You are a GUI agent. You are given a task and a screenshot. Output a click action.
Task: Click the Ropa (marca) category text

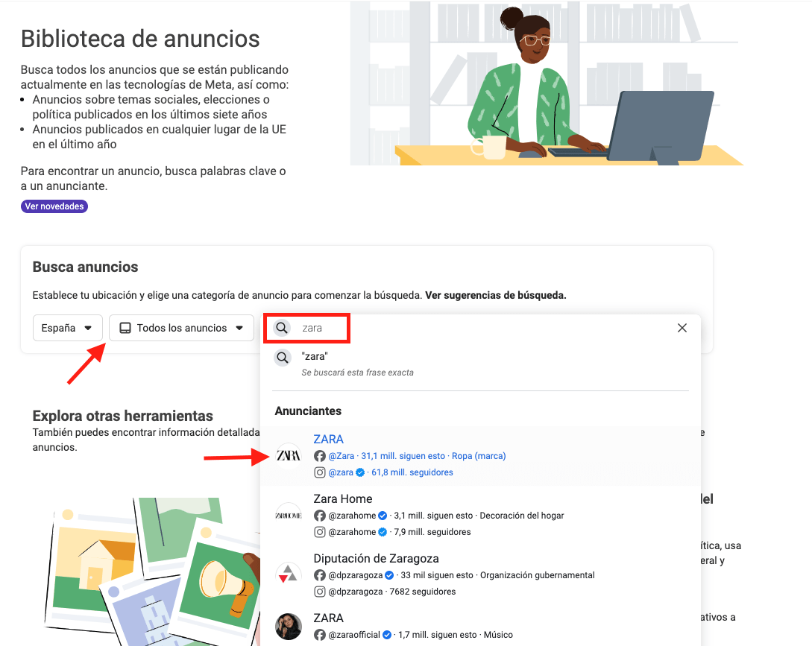tap(479, 456)
